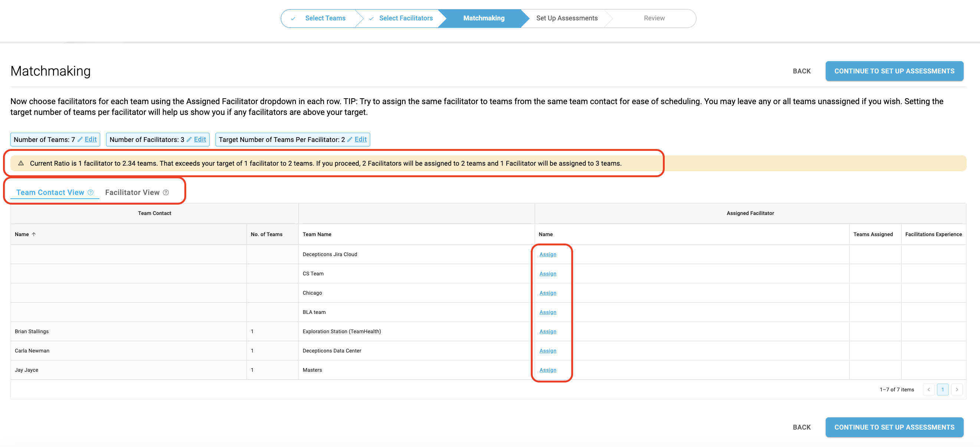
Task: Edit the Number of Teams
Action: 91,139
